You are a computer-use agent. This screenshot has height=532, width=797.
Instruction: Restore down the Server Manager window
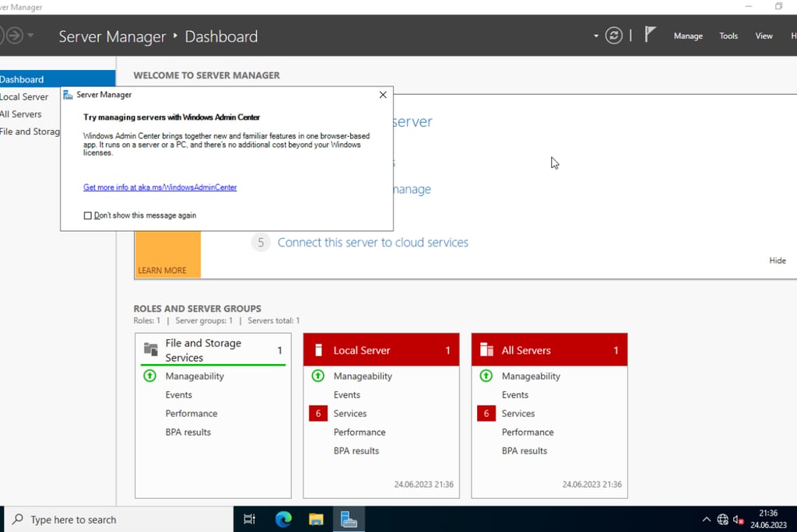point(778,6)
